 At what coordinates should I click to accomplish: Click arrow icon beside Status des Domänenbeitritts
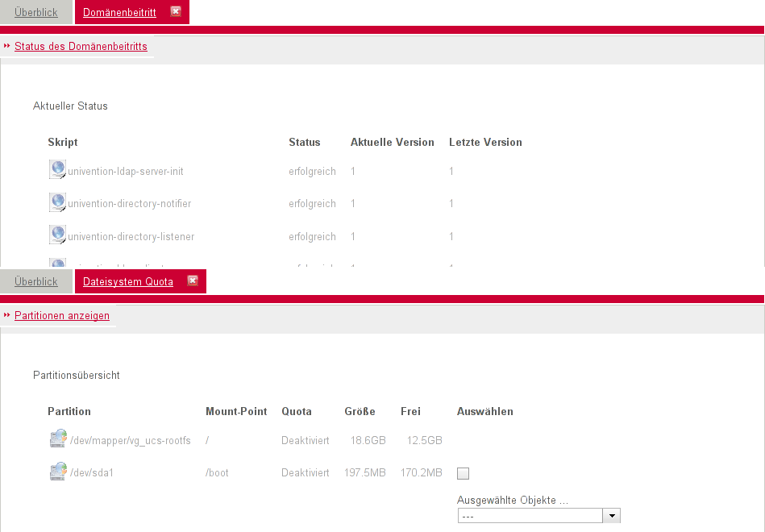tap(7, 47)
